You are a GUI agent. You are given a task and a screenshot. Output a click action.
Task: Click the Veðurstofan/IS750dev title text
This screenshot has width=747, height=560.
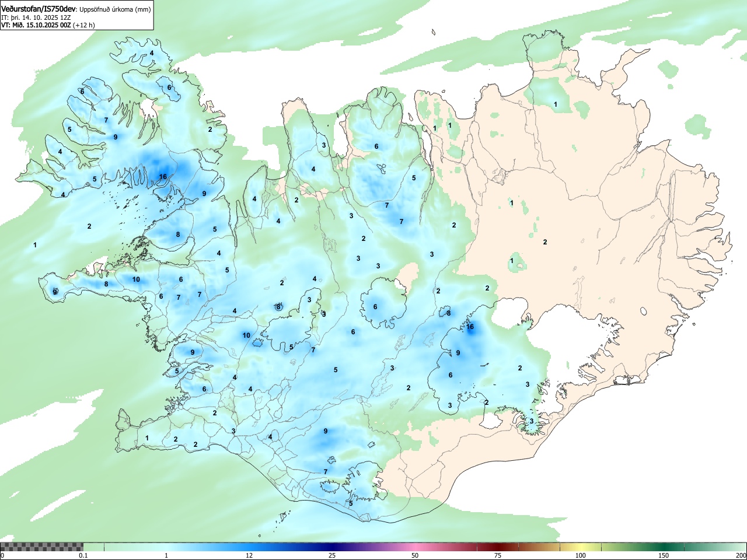pyautogui.click(x=38, y=8)
